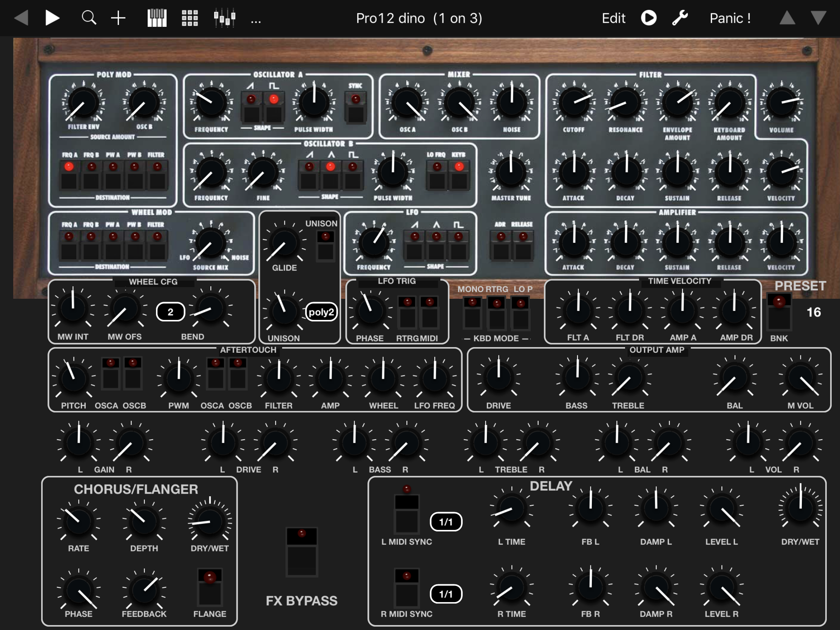
Task: Open the poly2 unison mode selector
Action: [x=321, y=312]
